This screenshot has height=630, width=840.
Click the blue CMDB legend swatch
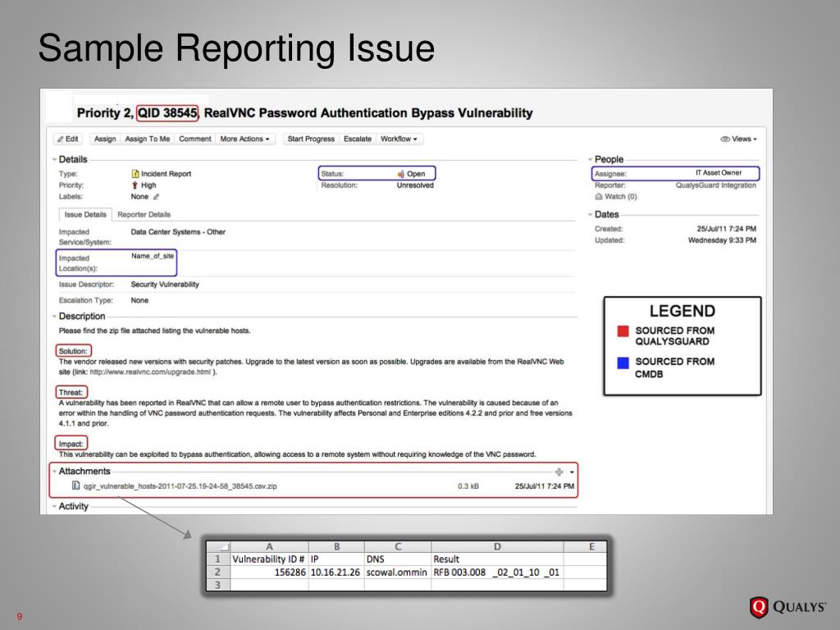pyautogui.click(x=623, y=363)
